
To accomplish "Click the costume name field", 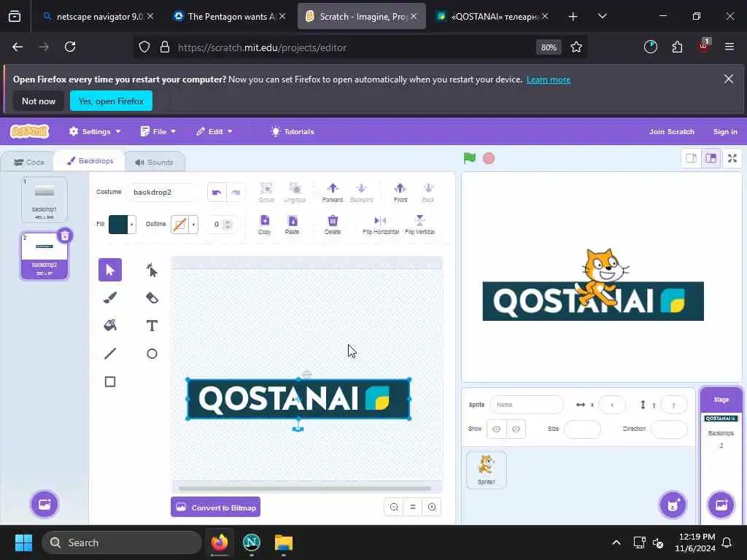I will click(163, 192).
